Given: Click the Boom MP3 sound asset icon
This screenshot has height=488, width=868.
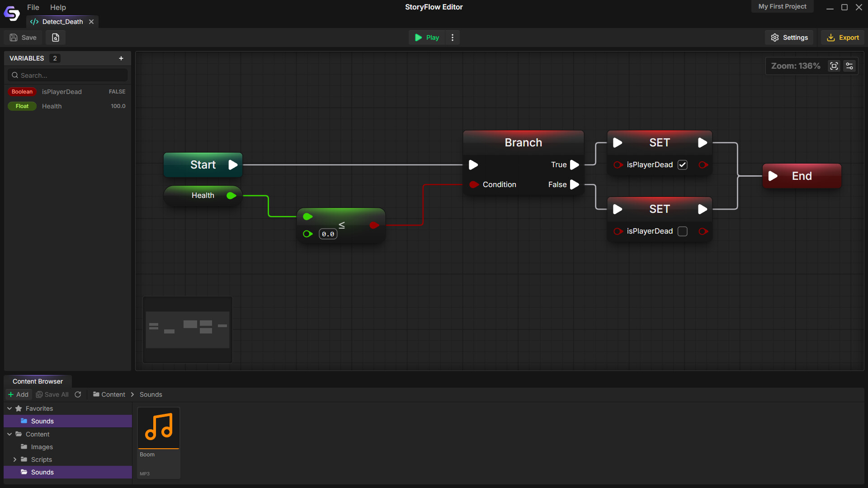Looking at the screenshot, I should [x=158, y=427].
